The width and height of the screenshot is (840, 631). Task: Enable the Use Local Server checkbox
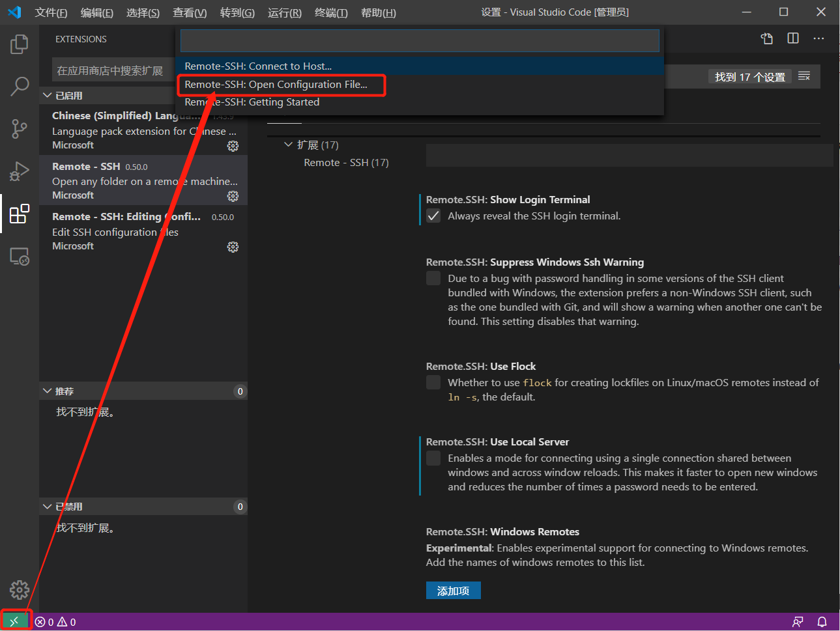tap(433, 458)
